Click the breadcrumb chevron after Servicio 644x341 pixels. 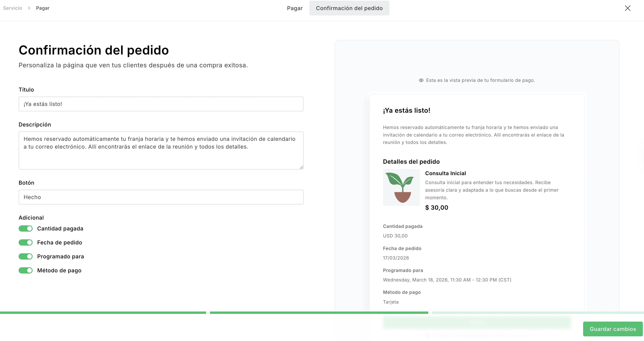[30, 8]
